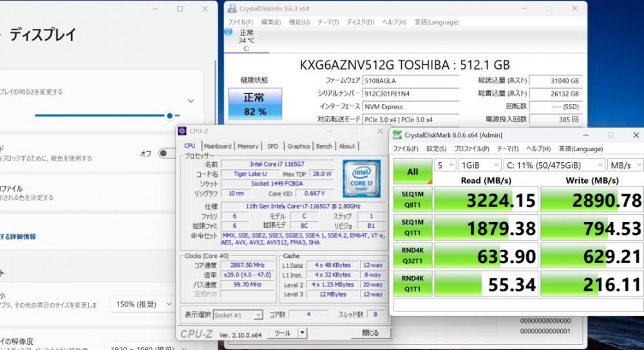The height and width of the screenshot is (350, 644).
Task: Click the ツール button in CPU-Z
Action: click(x=283, y=333)
